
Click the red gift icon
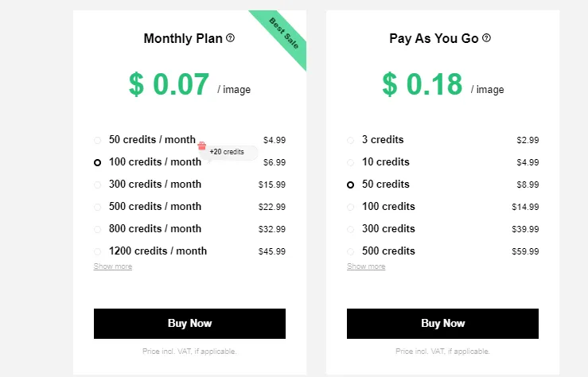pos(202,146)
